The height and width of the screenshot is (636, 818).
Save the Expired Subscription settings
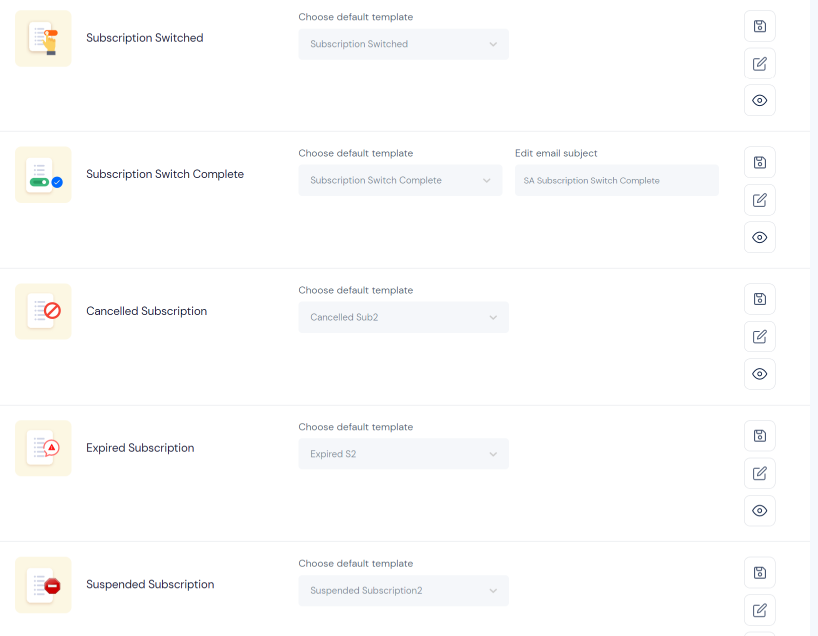coord(760,436)
